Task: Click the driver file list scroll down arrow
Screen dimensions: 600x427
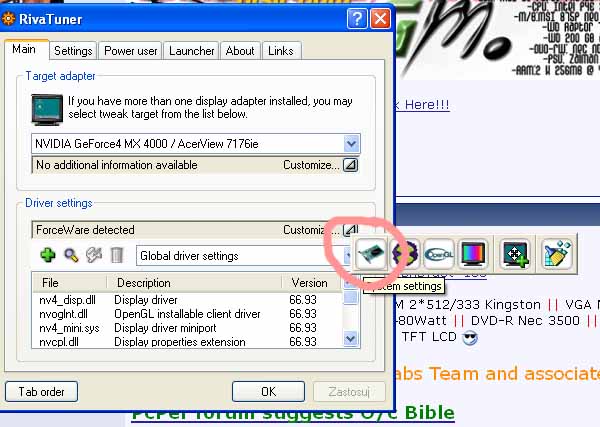Action: click(351, 339)
